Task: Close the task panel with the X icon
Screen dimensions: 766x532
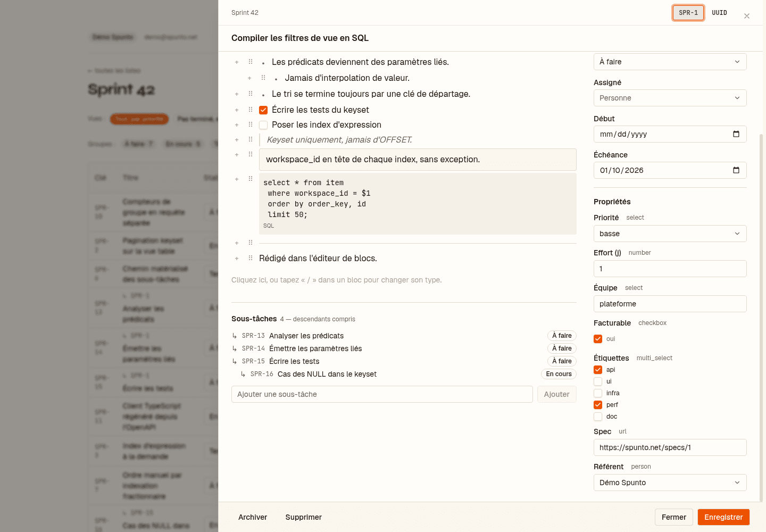Action: coord(747,16)
